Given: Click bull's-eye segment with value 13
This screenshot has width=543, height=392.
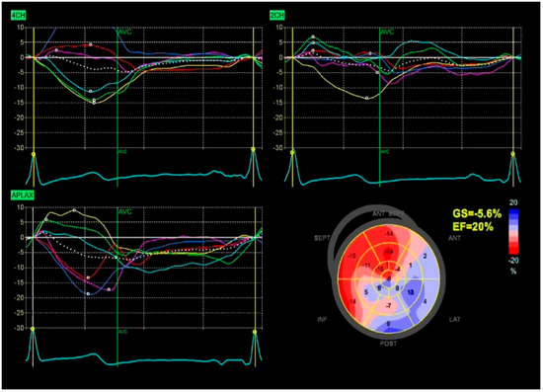Looking at the screenshot, I should [411, 292].
